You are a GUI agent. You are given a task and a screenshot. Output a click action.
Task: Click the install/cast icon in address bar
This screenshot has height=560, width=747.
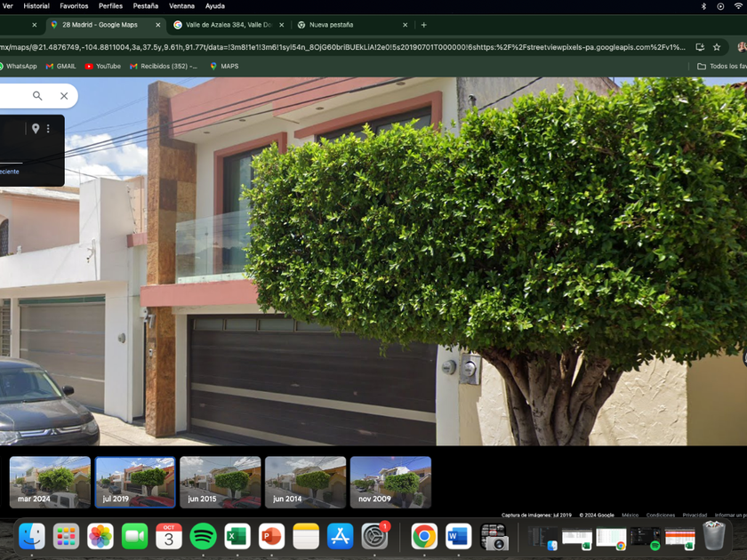coord(700,47)
